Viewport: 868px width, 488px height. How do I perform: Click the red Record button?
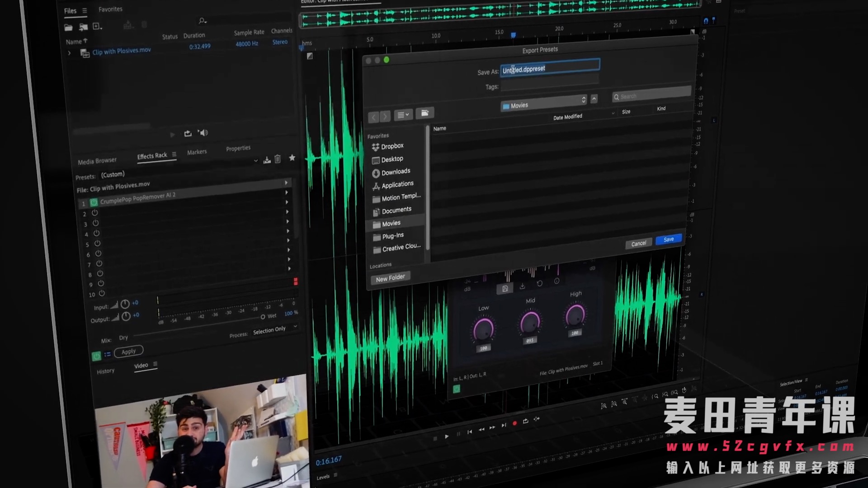(514, 423)
